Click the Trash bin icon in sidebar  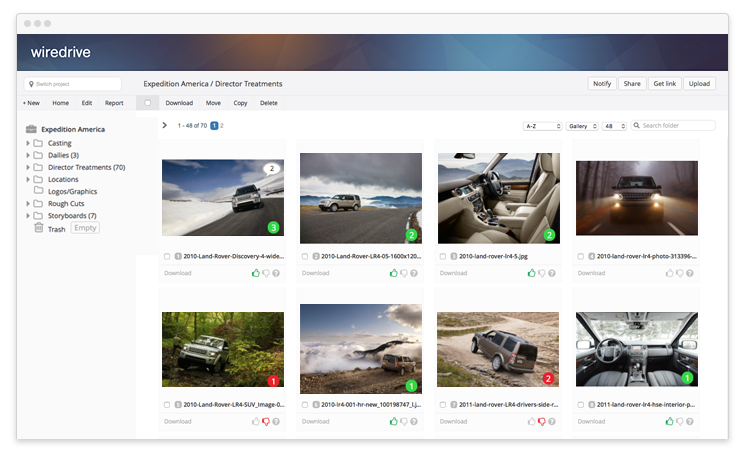click(x=38, y=228)
